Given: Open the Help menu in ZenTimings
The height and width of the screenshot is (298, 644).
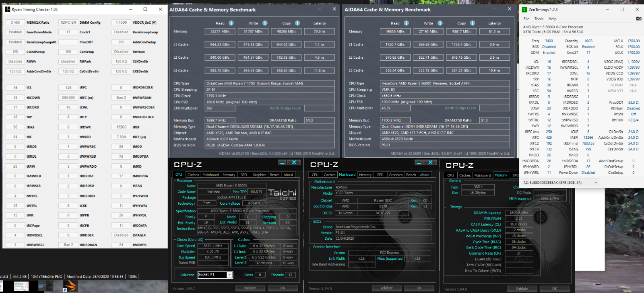Looking at the screenshot, I should point(552,19).
